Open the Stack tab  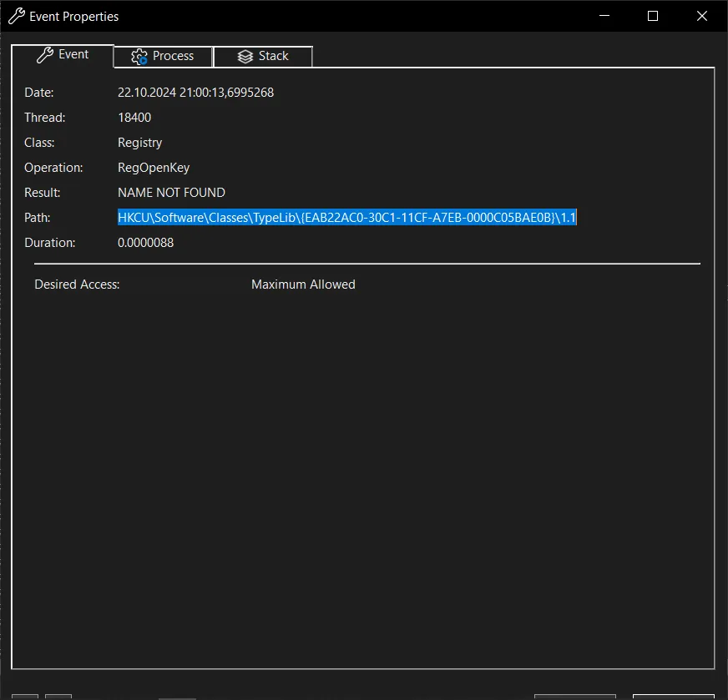click(x=273, y=56)
